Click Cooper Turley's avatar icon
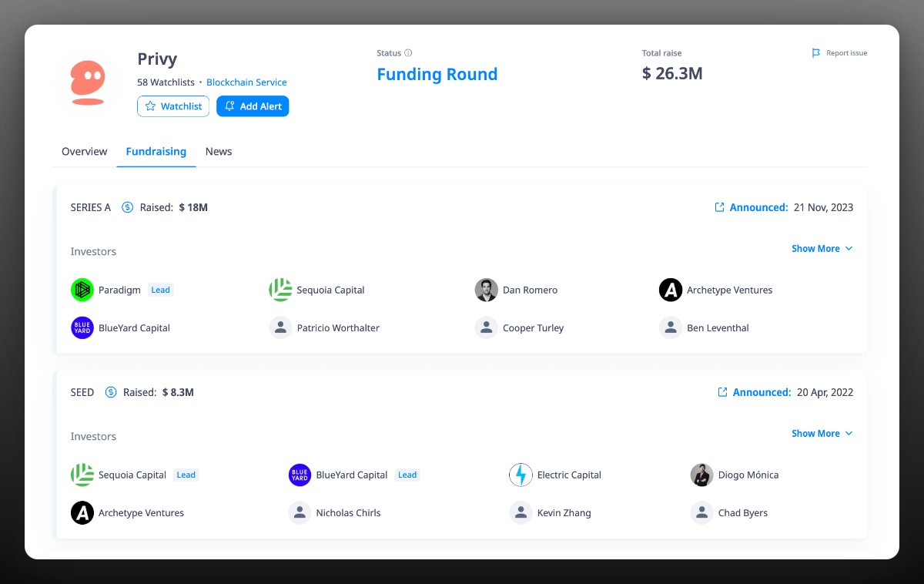Viewport: 924px width, 584px height. click(x=487, y=327)
